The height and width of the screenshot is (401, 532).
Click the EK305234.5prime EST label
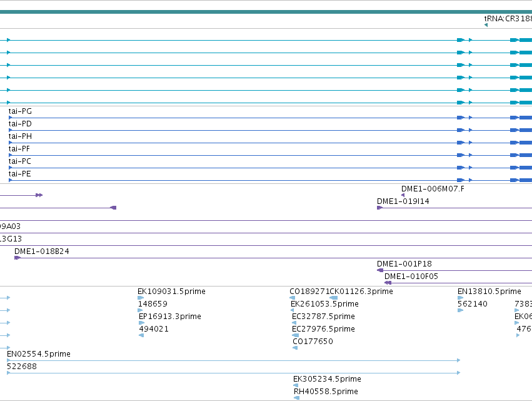(327, 379)
